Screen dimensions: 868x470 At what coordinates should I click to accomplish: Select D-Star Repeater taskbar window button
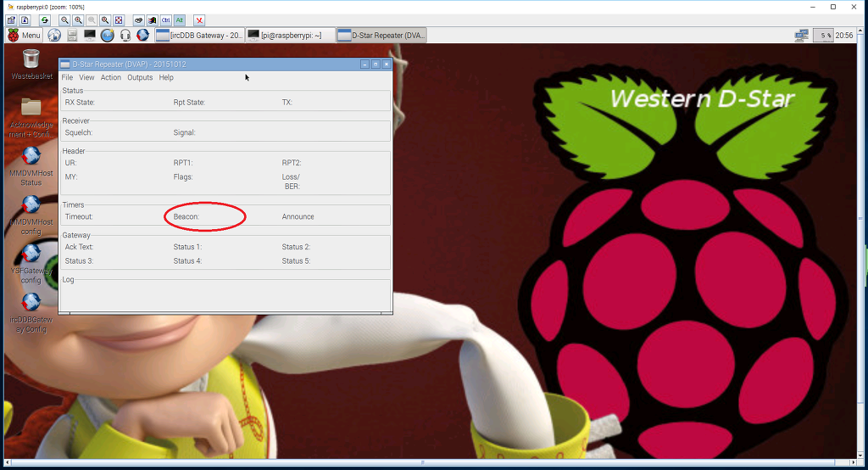coord(381,35)
